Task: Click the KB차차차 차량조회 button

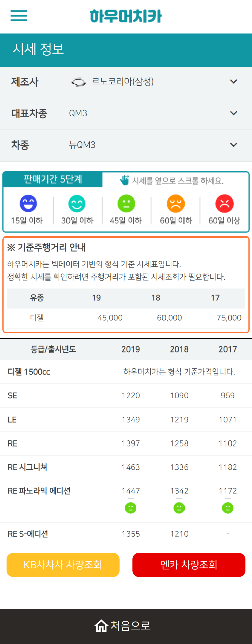Action: coord(63,565)
